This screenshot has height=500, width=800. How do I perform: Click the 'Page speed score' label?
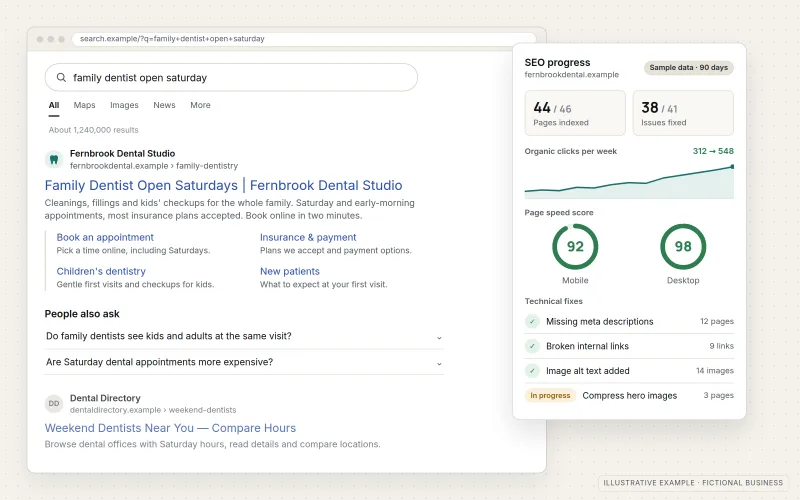coord(559,212)
